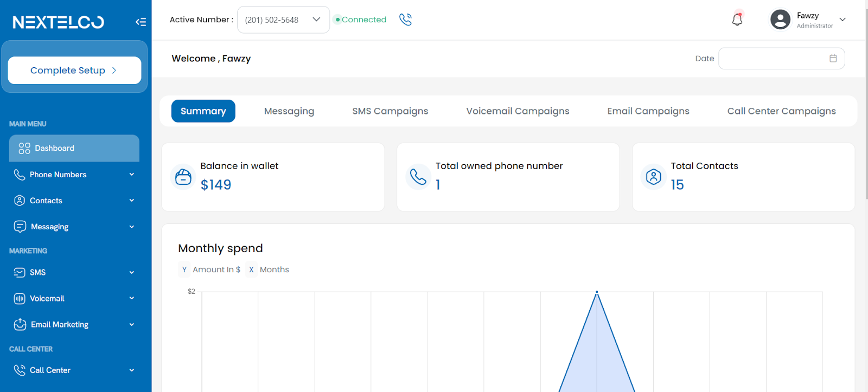The image size is (868, 392).
Task: Expand the Messaging submenu arrow
Action: coord(132,227)
